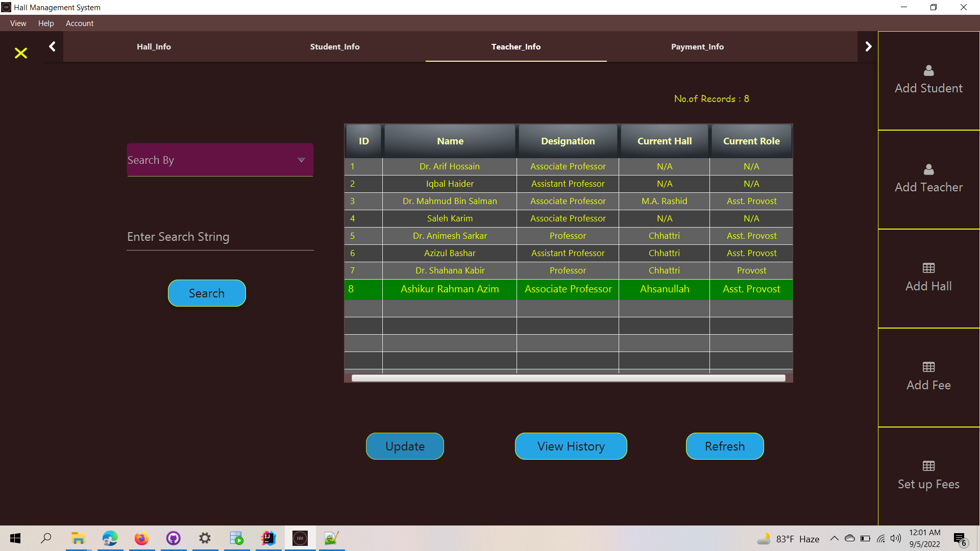Screen dimensions: 980x551
Task: Select the Add Student person icon
Action: click(x=928, y=71)
